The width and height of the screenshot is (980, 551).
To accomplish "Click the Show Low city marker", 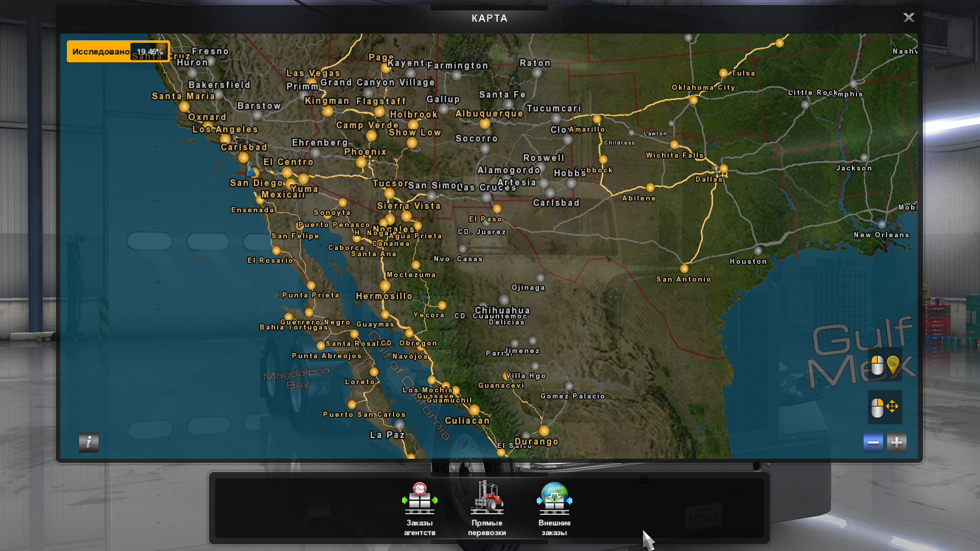I will (x=412, y=143).
